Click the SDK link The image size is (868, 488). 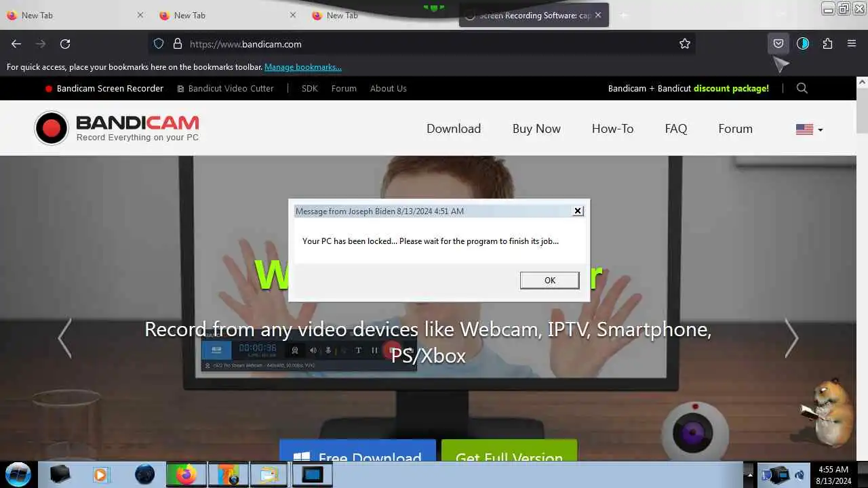(309, 88)
